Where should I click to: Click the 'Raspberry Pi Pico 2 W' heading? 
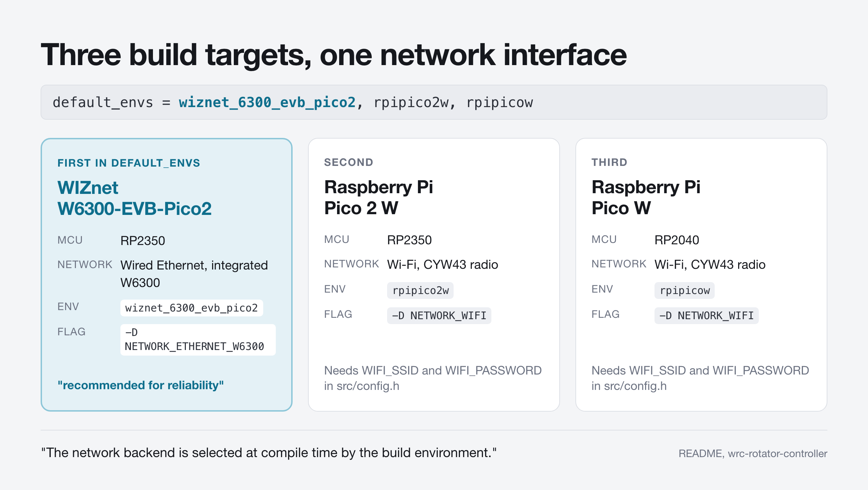coord(378,197)
